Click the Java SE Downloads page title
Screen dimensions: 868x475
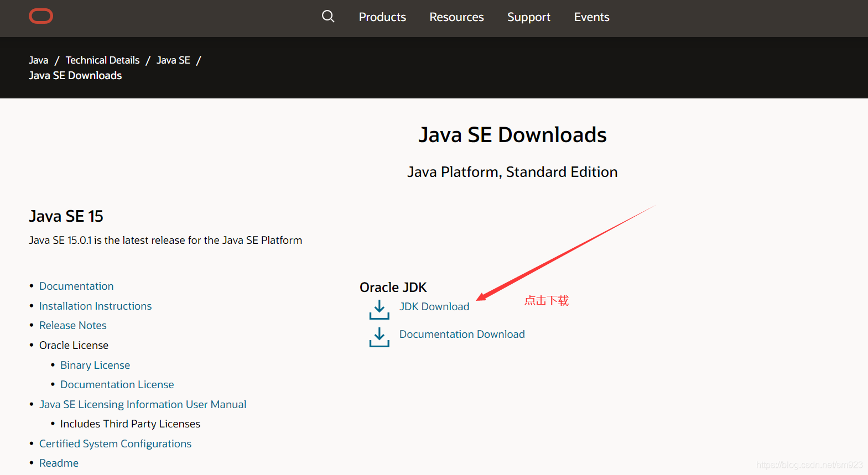coord(512,135)
